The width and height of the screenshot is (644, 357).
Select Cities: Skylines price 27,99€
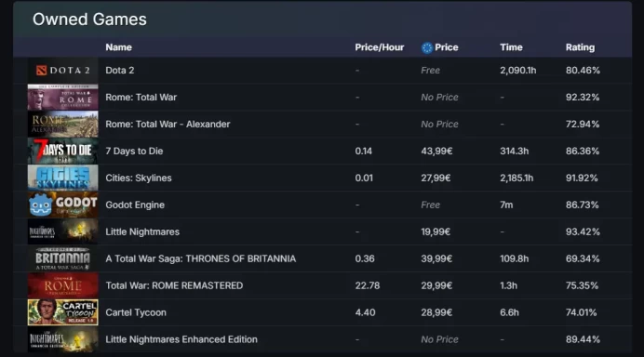pyautogui.click(x=436, y=178)
